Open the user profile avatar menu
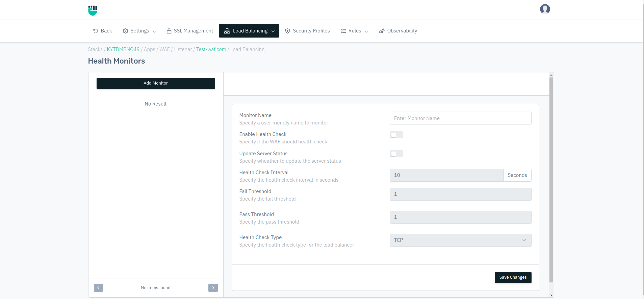 pos(545,9)
